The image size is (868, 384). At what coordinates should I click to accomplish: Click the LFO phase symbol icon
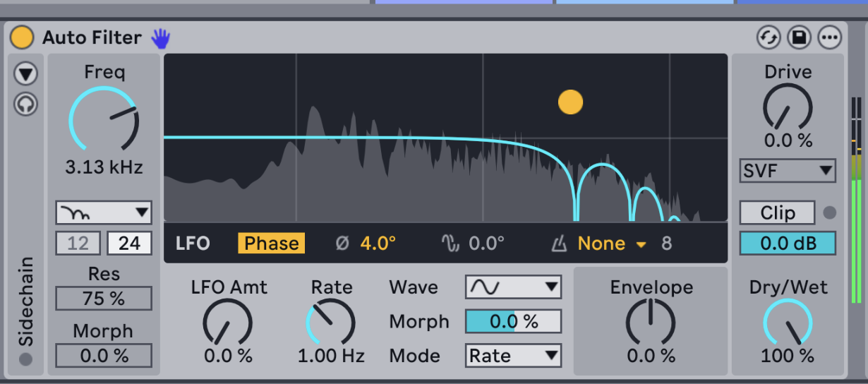point(342,244)
